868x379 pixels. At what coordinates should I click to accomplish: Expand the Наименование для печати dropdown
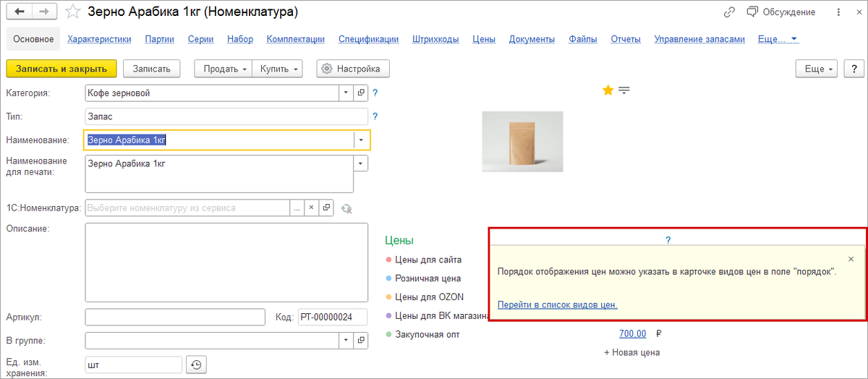(361, 163)
